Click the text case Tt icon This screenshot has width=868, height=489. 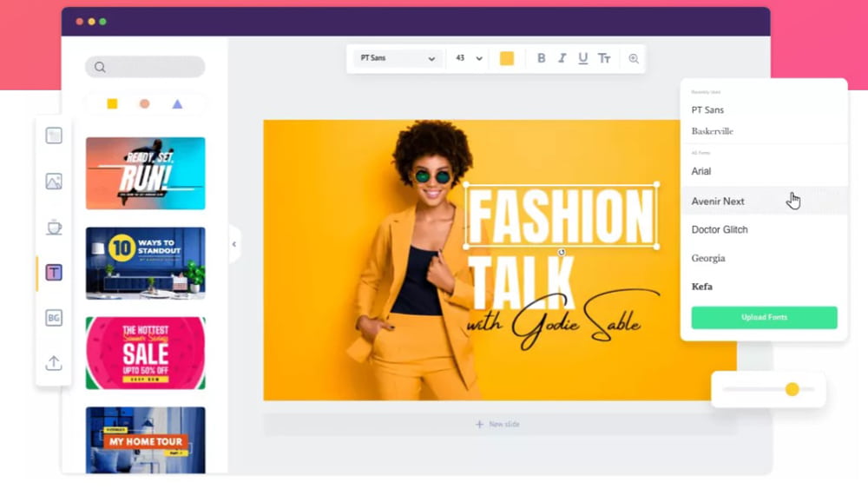[604, 58]
